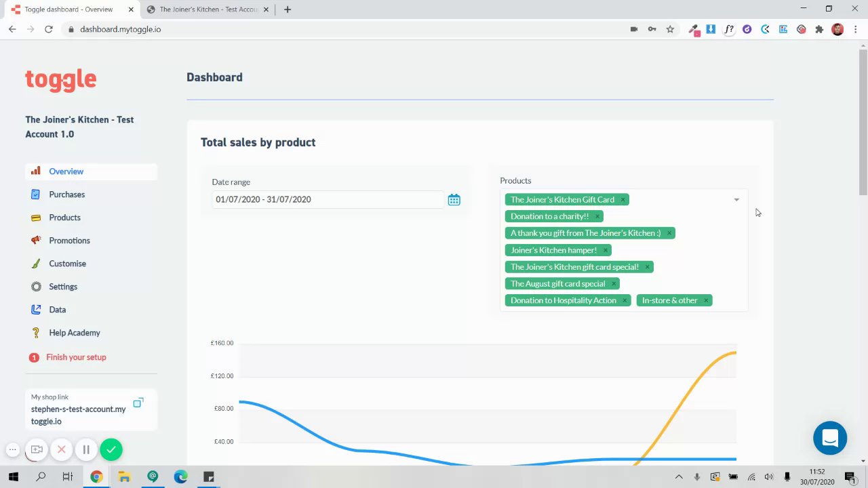Open the Overview section

click(x=91, y=171)
